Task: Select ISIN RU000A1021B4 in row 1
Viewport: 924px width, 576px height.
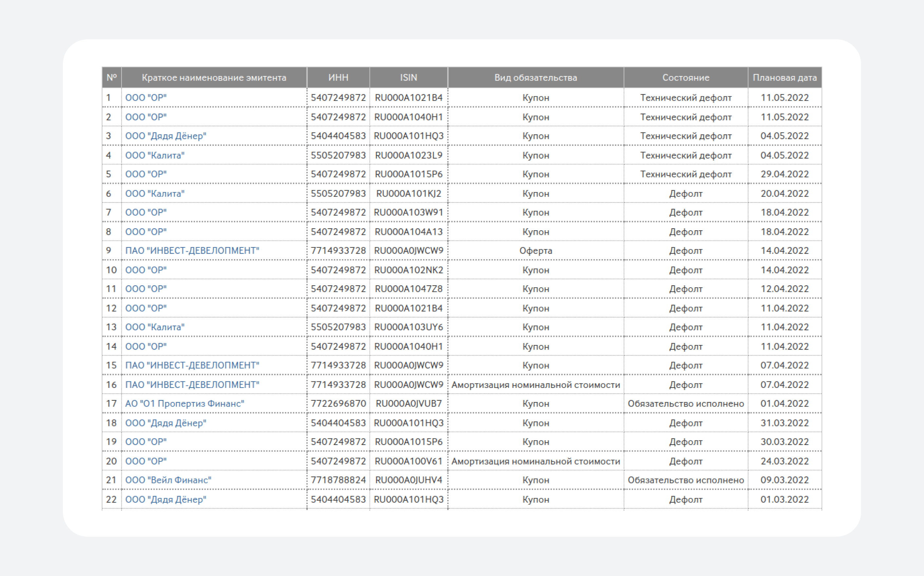Action: pos(409,98)
